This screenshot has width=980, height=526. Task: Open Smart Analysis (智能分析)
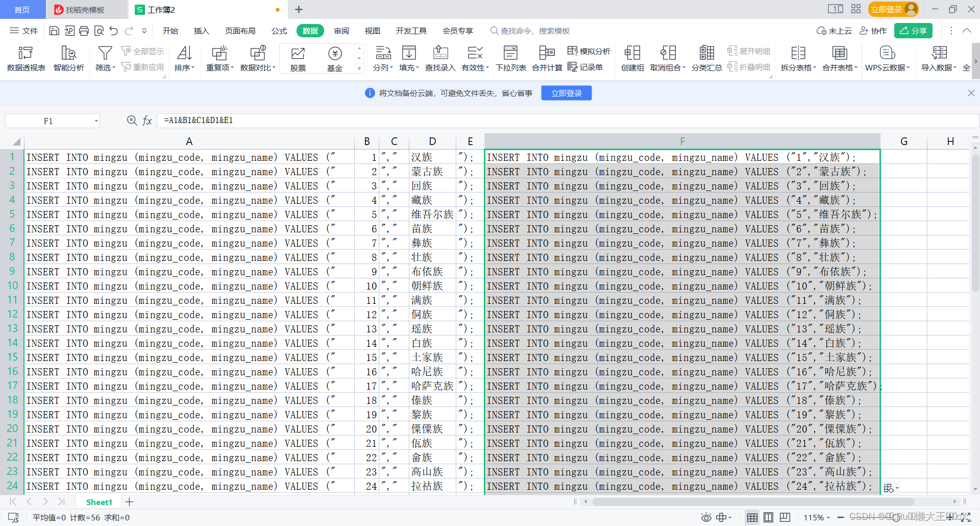pyautogui.click(x=68, y=58)
